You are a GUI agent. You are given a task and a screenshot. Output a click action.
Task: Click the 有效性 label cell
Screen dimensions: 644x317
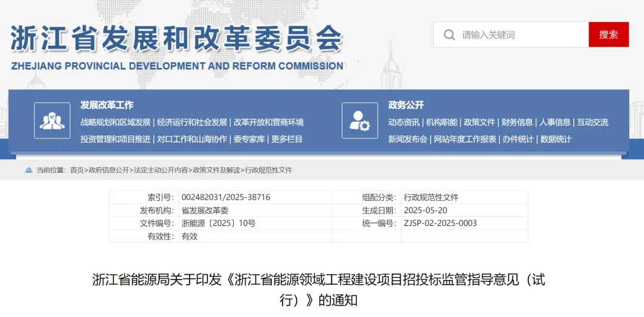[x=144, y=237]
